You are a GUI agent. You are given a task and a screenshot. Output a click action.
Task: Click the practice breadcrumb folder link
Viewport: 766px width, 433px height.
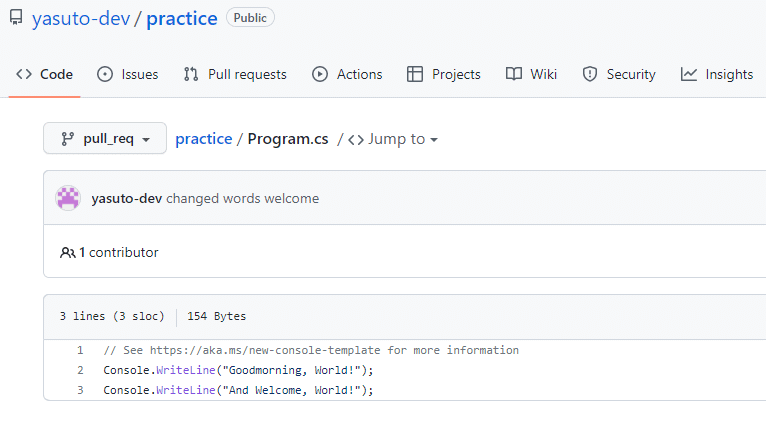(203, 139)
